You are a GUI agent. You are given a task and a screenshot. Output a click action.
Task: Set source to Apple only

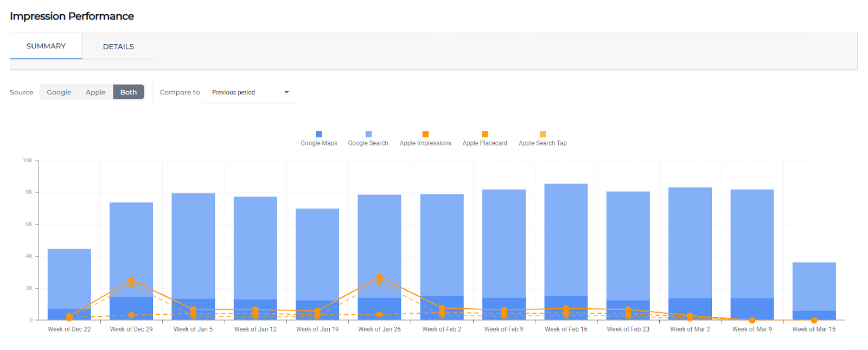coord(95,92)
